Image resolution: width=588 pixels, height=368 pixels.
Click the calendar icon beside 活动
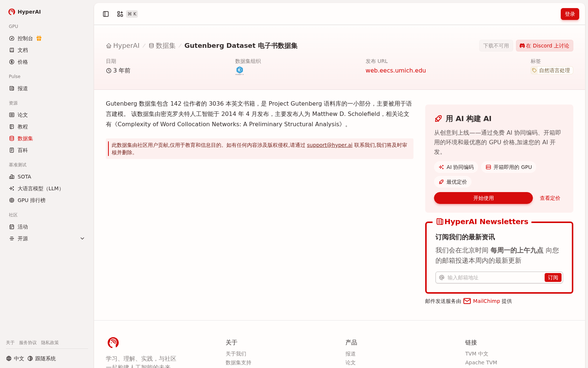coord(12,227)
